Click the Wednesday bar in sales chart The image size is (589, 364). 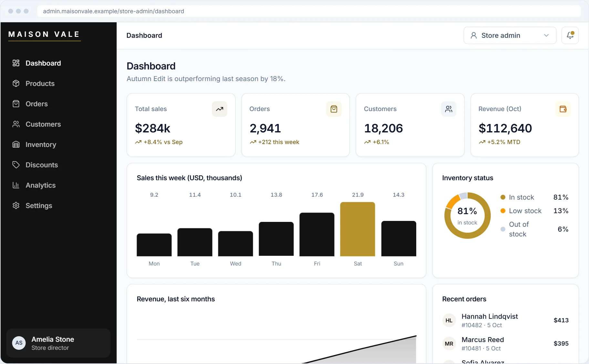coord(235,244)
